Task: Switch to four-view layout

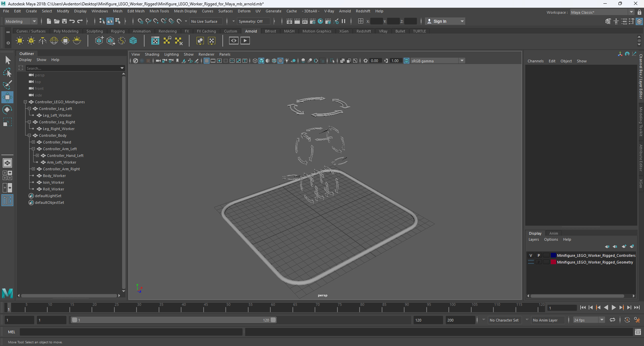Action: point(7,175)
